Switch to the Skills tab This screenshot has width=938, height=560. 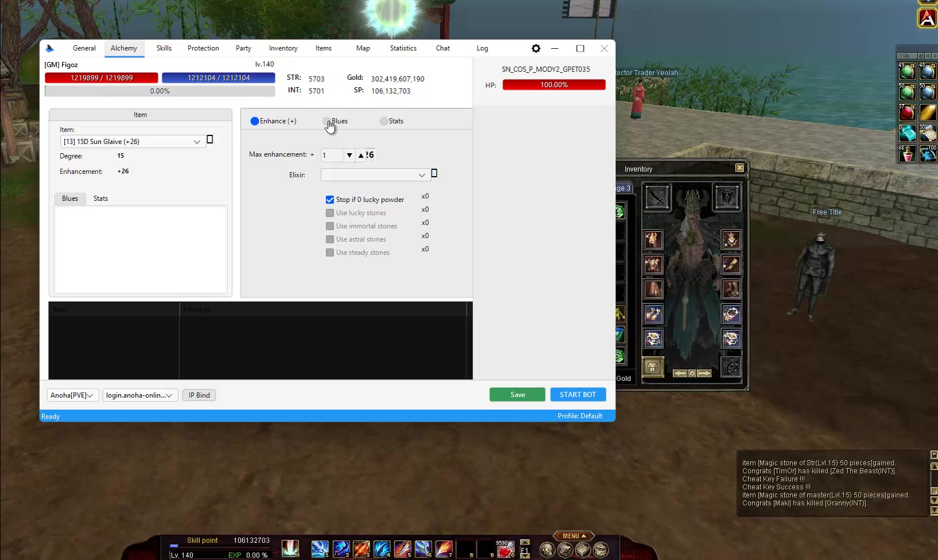click(164, 48)
